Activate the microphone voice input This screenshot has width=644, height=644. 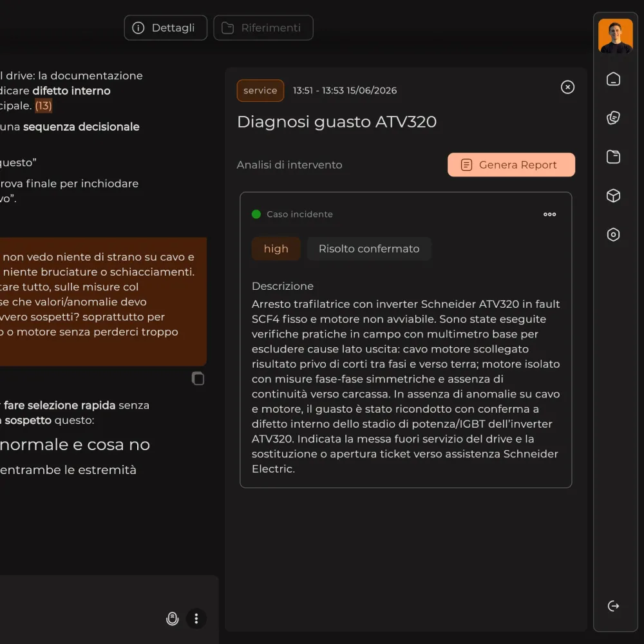172,618
